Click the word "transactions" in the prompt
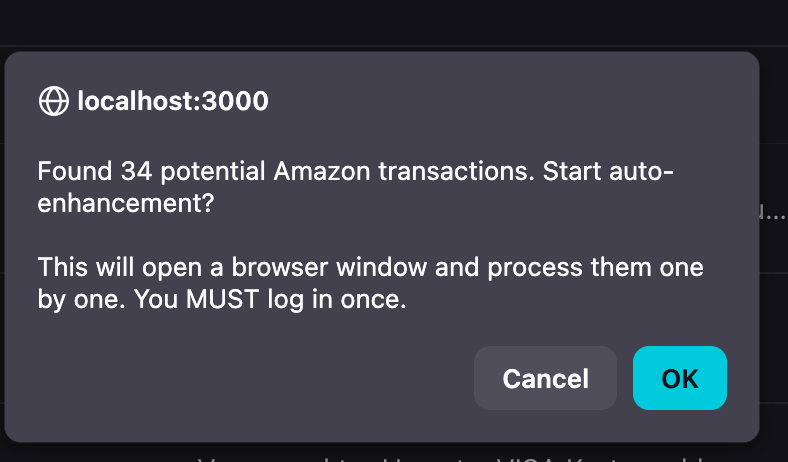Viewport: 788px width, 462px height. pos(454,171)
